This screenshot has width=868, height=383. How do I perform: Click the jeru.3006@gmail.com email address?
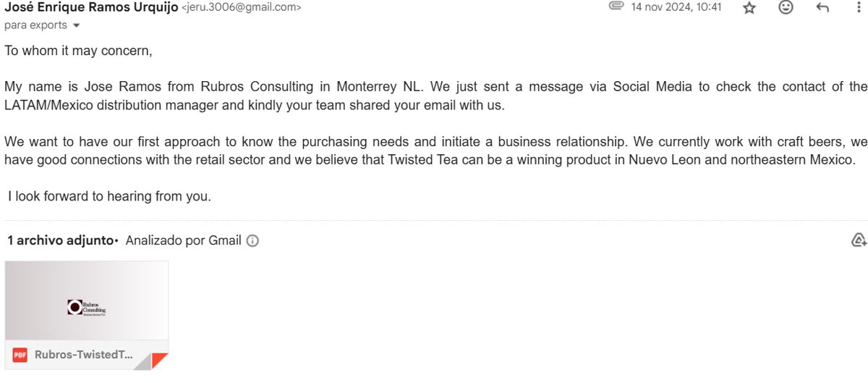click(241, 8)
